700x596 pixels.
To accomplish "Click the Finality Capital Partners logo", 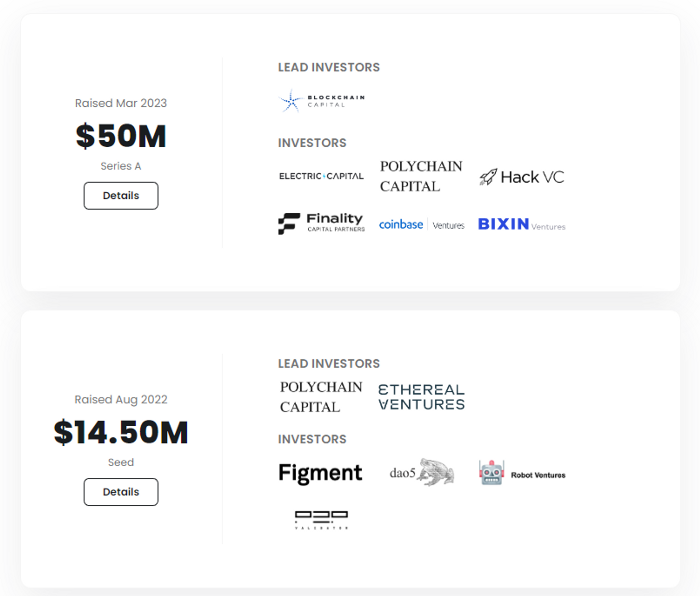I will 321,223.
